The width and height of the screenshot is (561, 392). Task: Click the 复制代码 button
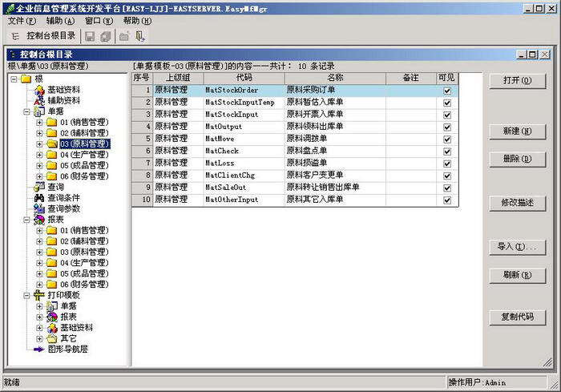pyautogui.click(x=517, y=317)
